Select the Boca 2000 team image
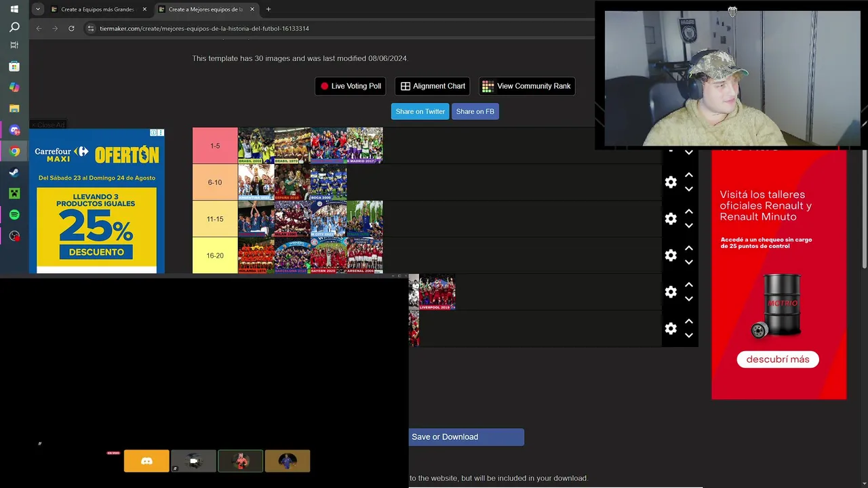868x488 pixels. click(329, 182)
